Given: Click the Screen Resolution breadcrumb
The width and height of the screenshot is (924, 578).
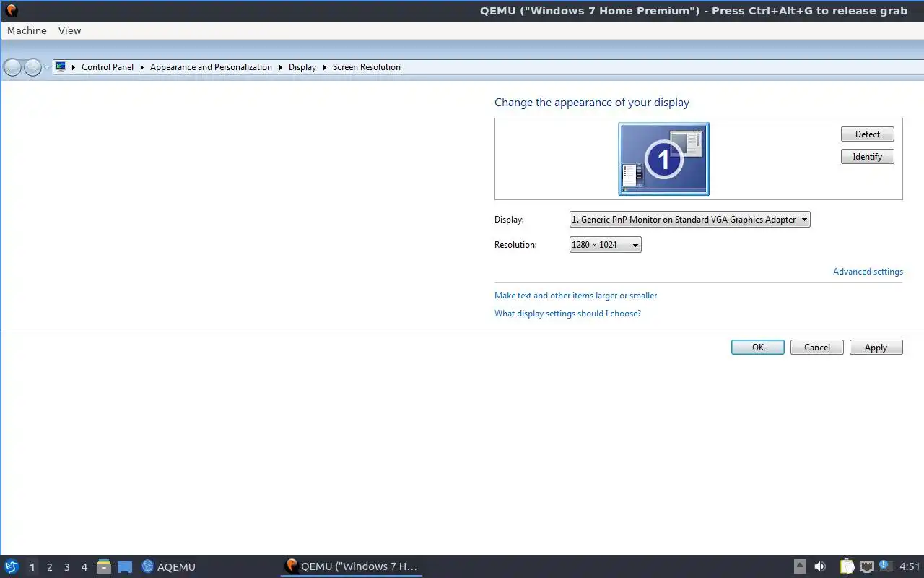Looking at the screenshot, I should [x=367, y=67].
